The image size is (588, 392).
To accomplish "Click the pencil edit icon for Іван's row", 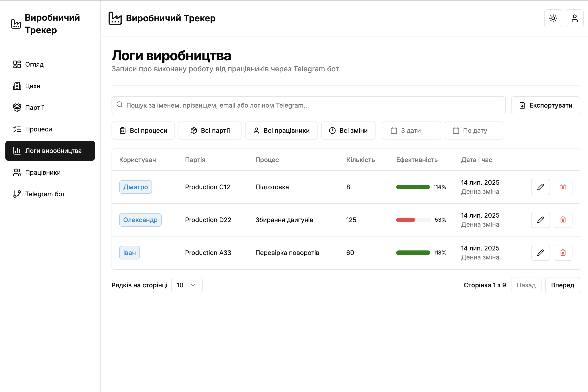I will (540, 252).
